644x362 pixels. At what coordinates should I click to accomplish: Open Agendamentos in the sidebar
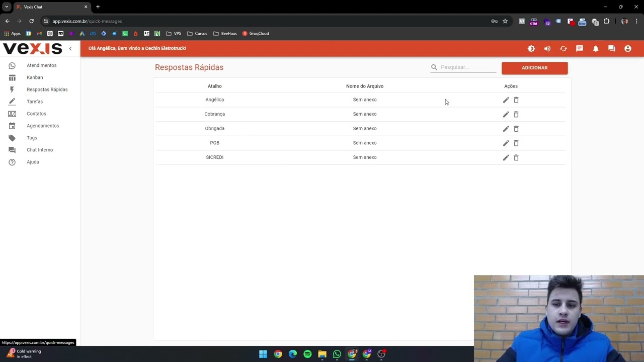click(40, 126)
